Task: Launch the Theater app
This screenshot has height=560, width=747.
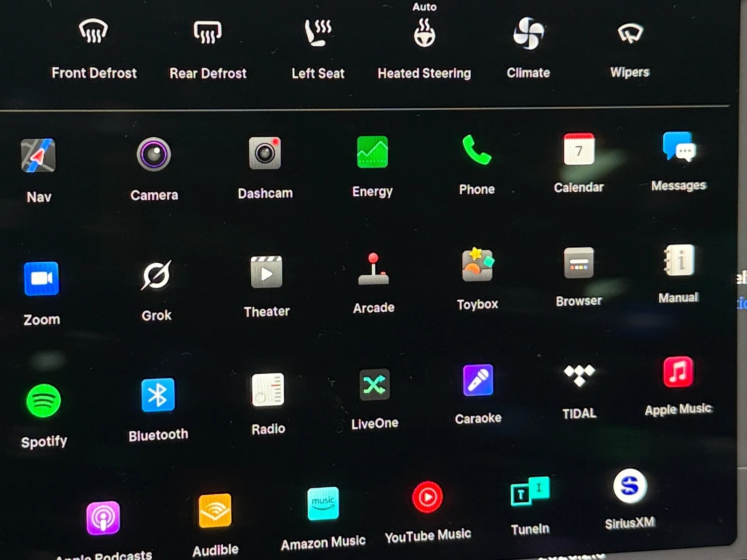Action: (266, 272)
